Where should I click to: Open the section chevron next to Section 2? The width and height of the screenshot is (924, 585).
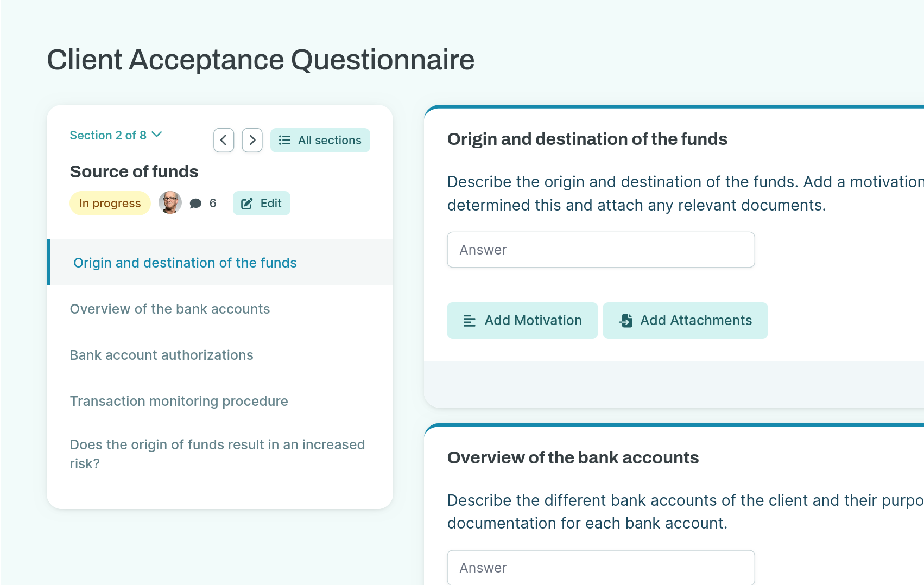coord(157,135)
